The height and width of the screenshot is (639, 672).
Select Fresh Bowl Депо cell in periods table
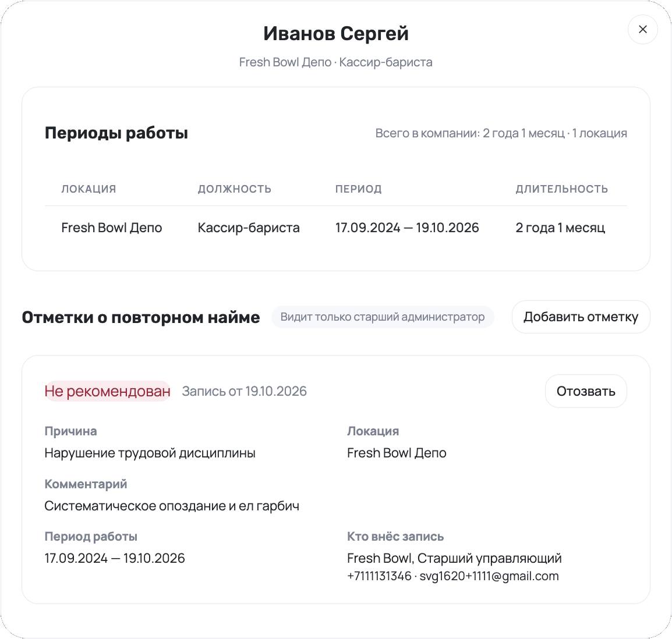click(x=111, y=228)
